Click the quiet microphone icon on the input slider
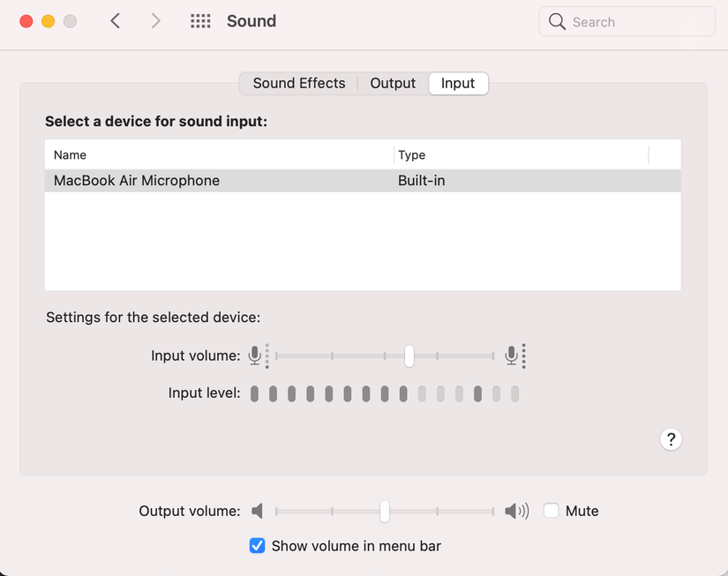The width and height of the screenshot is (728, 576). coord(256,355)
